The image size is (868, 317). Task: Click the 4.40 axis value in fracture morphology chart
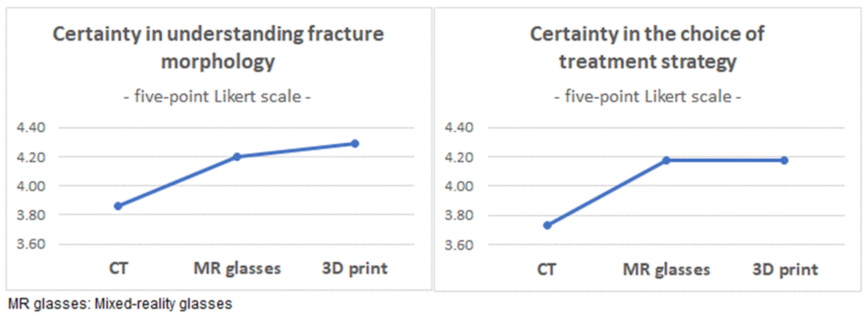coord(31,128)
